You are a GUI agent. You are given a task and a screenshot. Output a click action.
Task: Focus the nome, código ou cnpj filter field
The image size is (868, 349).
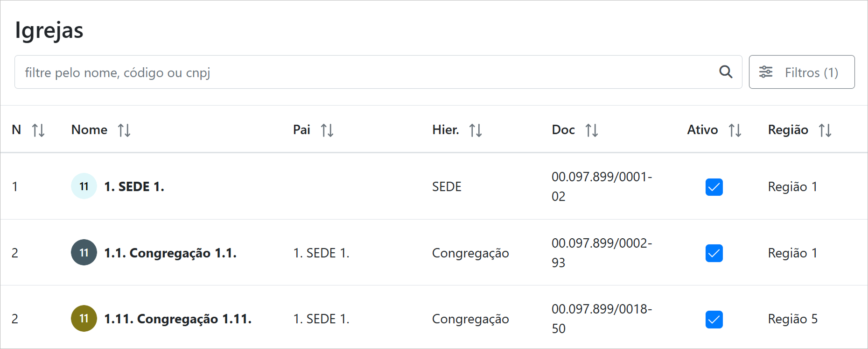(364, 72)
